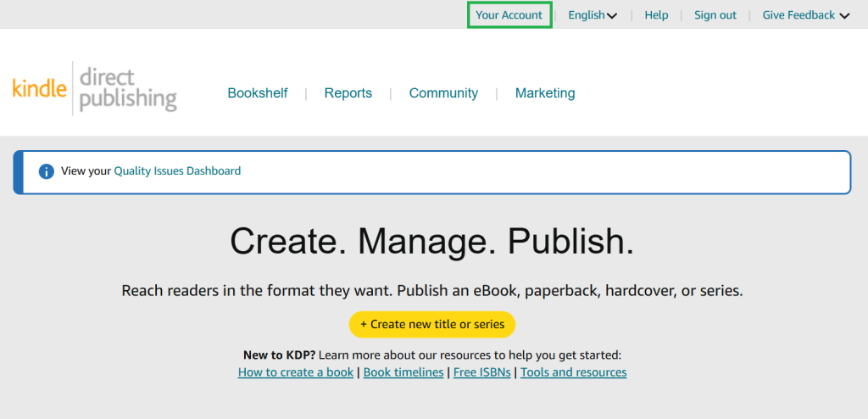Click Create new title or series button
The height and width of the screenshot is (419, 868).
431,324
